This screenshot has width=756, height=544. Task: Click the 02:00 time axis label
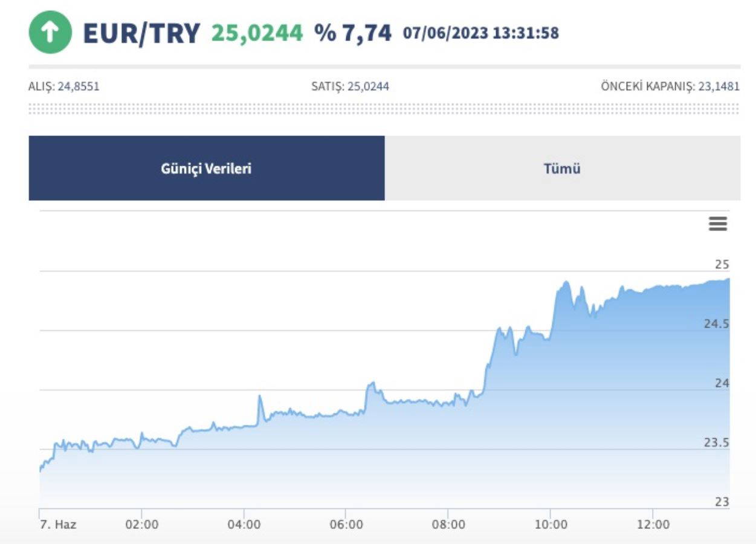[141, 524]
